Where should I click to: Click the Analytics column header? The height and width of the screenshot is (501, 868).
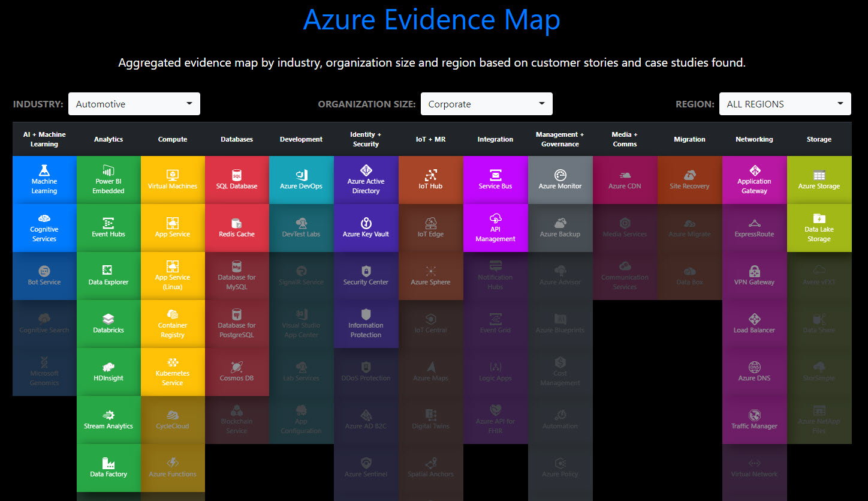(108, 139)
